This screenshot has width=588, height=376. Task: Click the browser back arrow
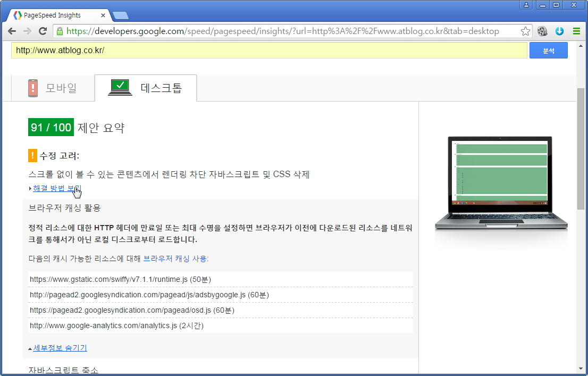coord(12,31)
